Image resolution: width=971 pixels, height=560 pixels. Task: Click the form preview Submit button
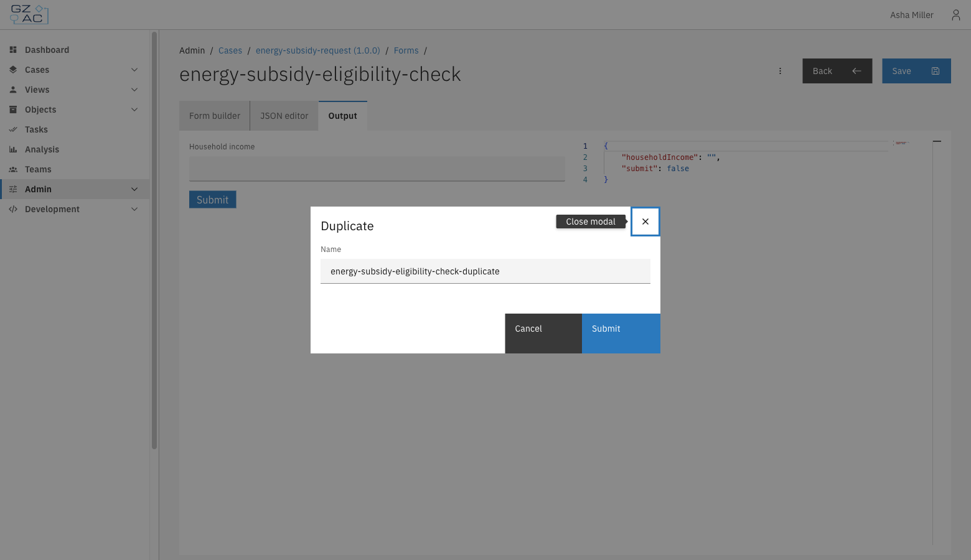pyautogui.click(x=213, y=200)
